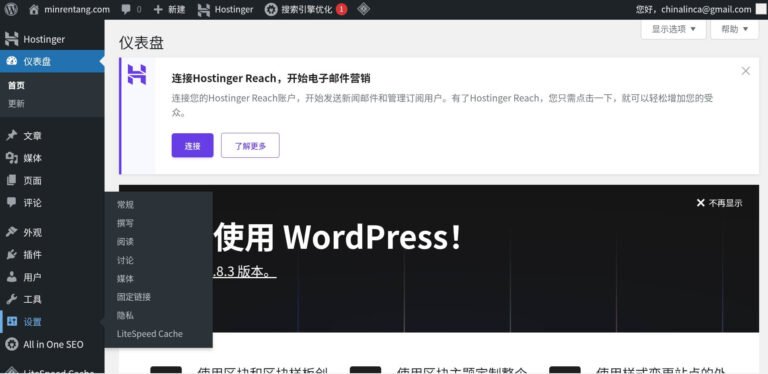Click the 连接Hostinger Reach notice heading
768x374 pixels.
271,78
